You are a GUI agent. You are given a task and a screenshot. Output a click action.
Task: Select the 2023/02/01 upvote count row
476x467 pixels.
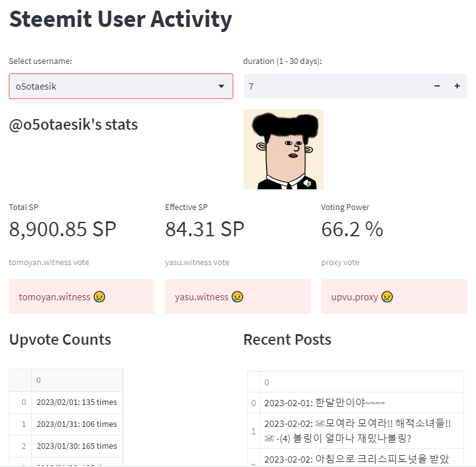click(77, 402)
